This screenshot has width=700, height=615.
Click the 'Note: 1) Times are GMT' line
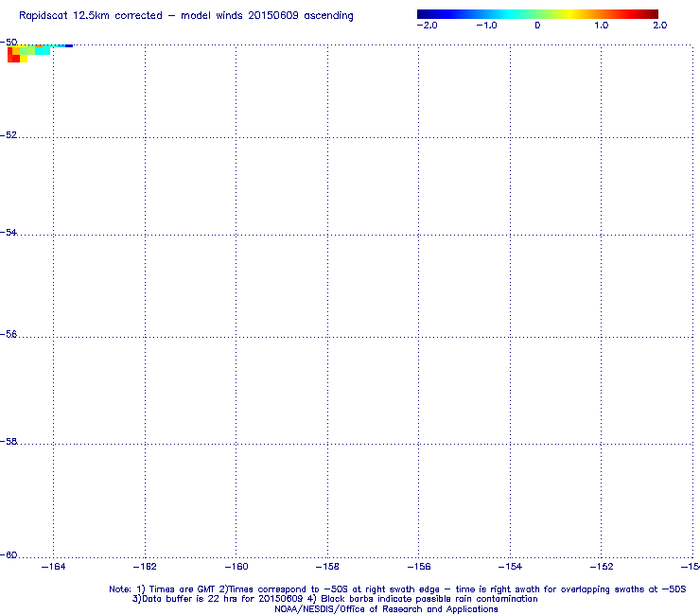397,589
